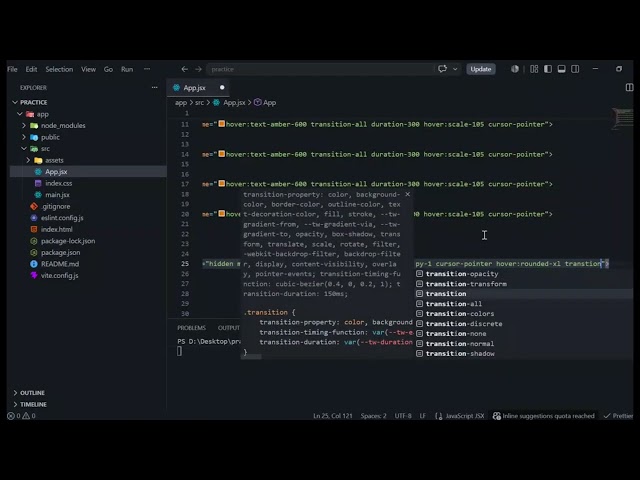
Task: Click Ln 25, Col 121 status entry
Action: tap(333, 416)
